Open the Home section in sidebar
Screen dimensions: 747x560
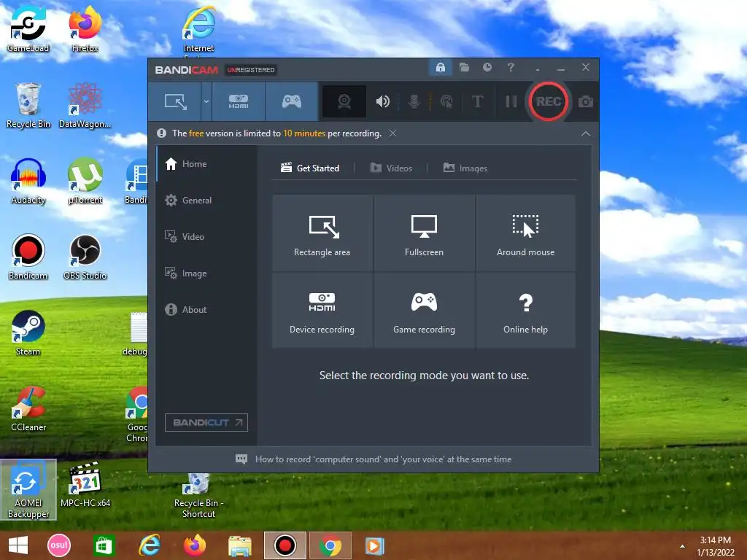click(206, 164)
